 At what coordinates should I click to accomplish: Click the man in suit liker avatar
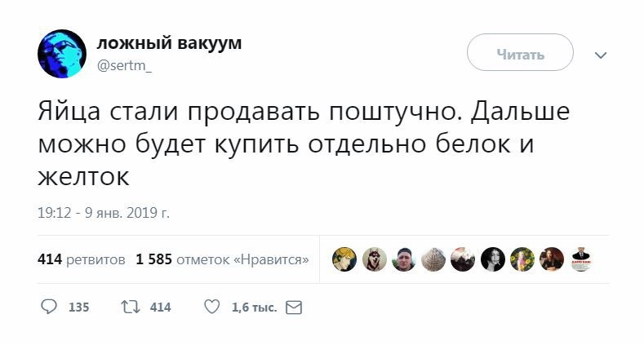point(581,259)
